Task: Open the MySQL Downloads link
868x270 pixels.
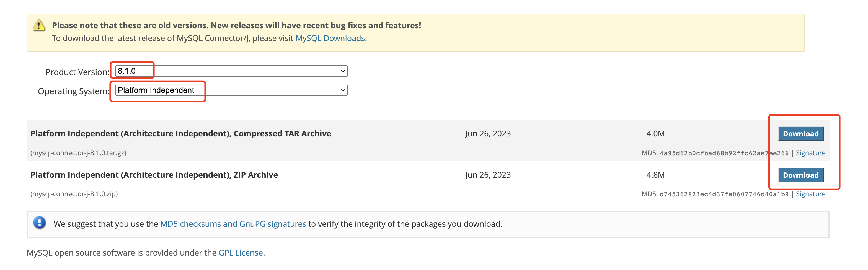Action: click(330, 38)
